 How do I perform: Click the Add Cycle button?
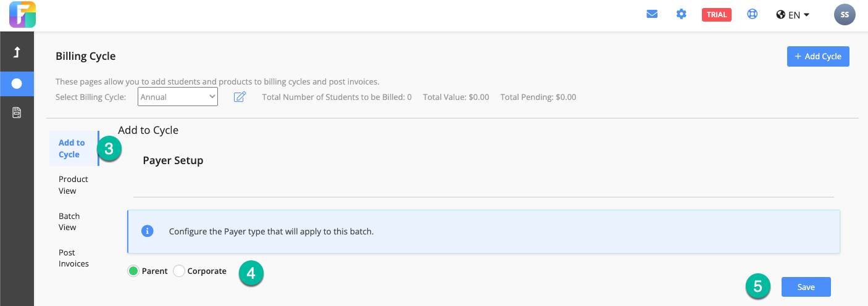click(818, 56)
